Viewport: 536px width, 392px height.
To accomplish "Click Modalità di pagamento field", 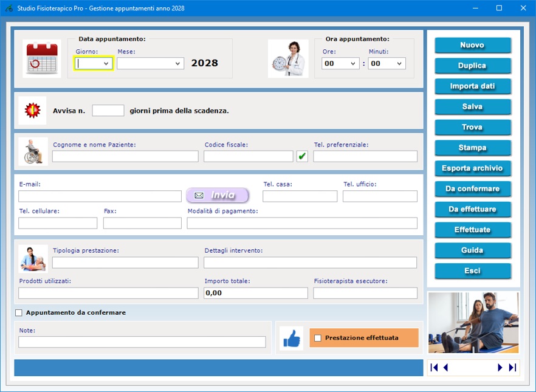I will click(x=302, y=223).
